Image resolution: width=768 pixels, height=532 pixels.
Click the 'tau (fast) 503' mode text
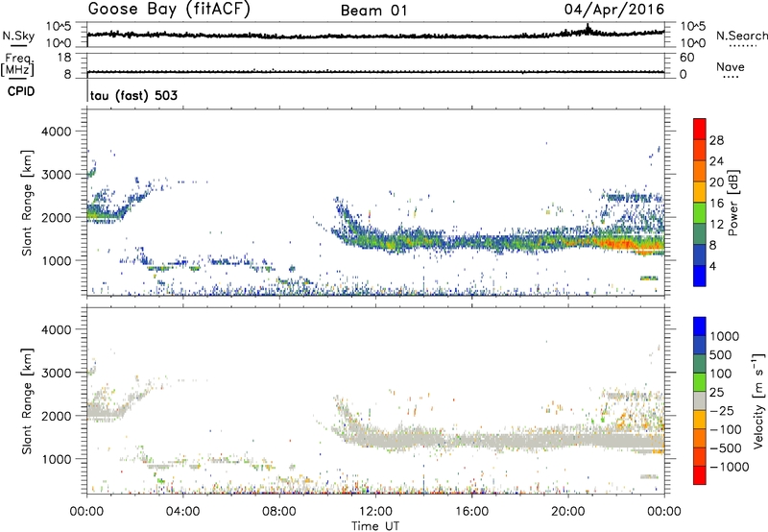tap(133, 95)
